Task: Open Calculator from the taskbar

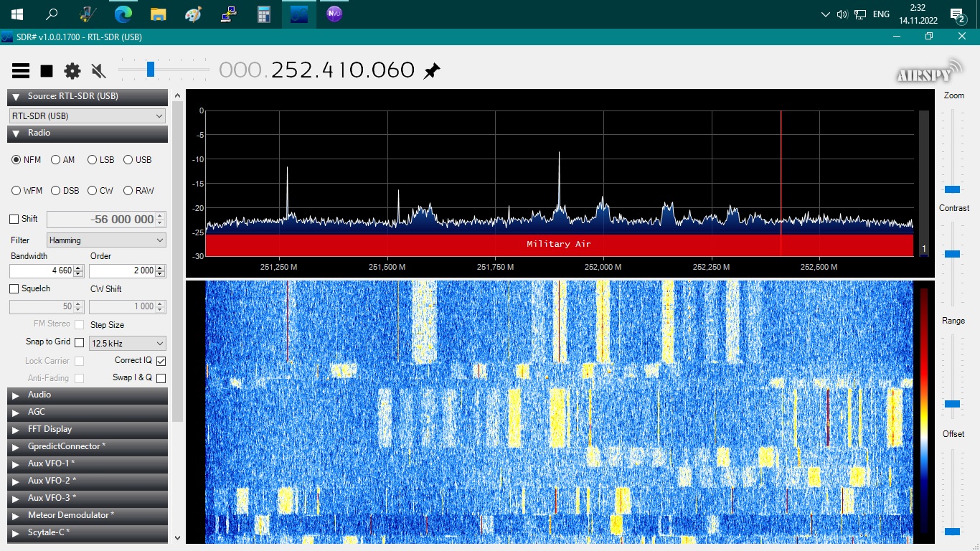Action: [x=264, y=14]
